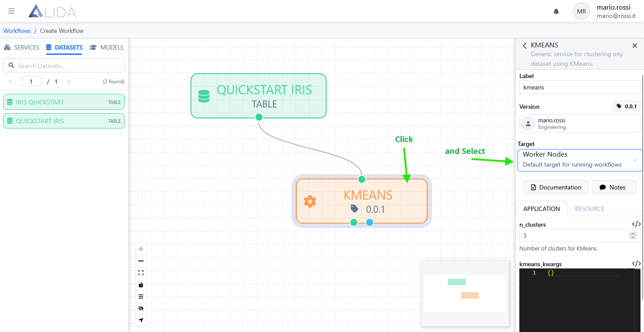Click the gear icon on KMEANS node

(310, 201)
